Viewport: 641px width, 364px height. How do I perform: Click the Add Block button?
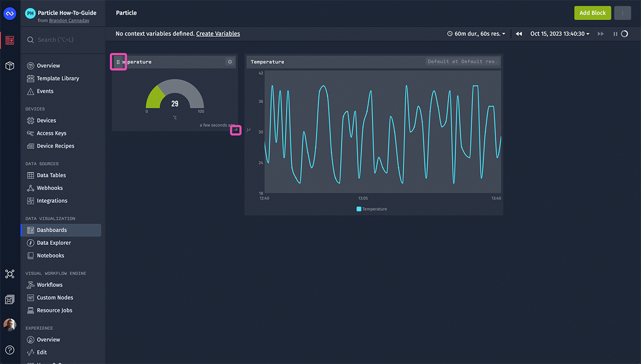pos(592,13)
